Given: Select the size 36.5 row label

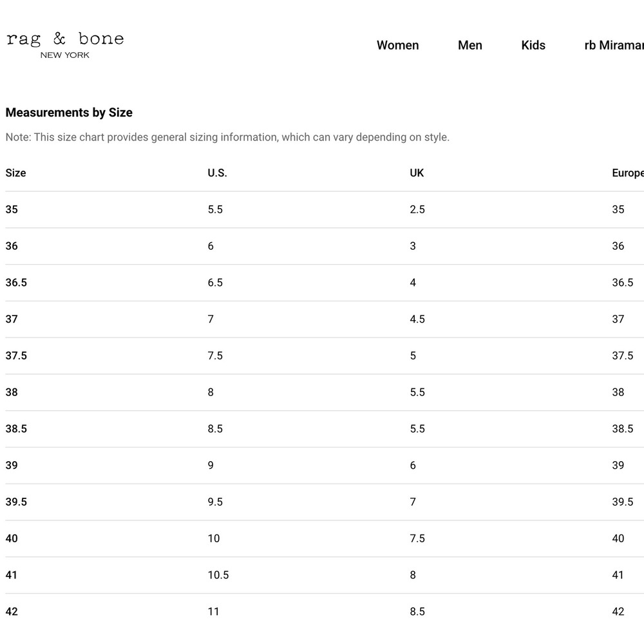Looking at the screenshot, I should (16, 283).
